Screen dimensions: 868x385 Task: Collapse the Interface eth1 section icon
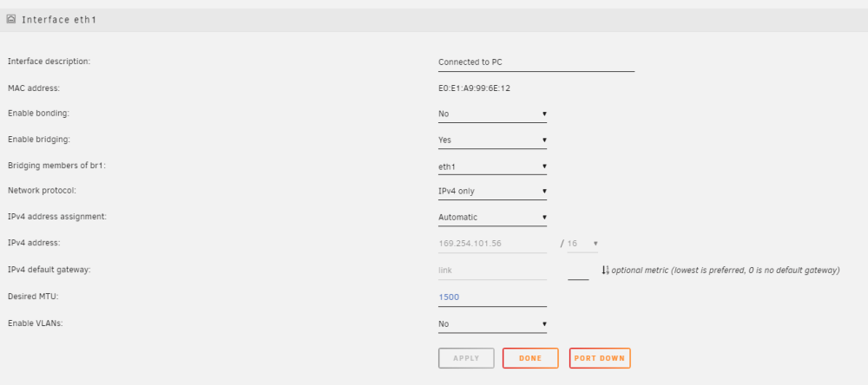pos(10,19)
